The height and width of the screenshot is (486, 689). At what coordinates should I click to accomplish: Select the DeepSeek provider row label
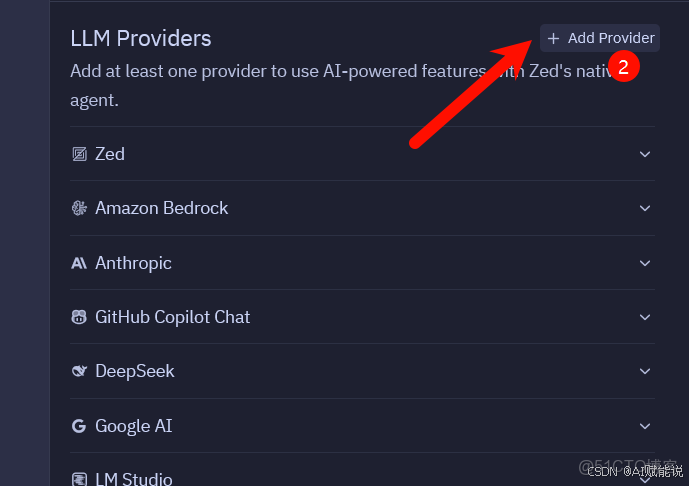(135, 371)
